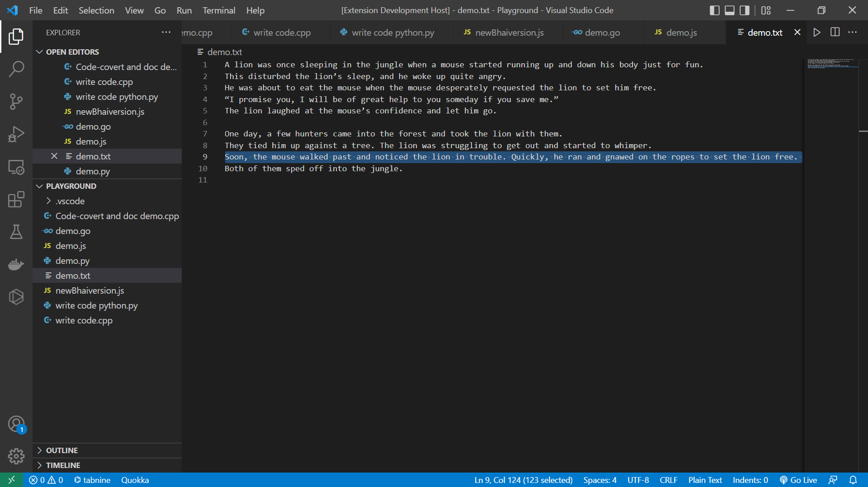The image size is (868, 487).
Task: Click the Go Live server button
Action: click(798, 480)
